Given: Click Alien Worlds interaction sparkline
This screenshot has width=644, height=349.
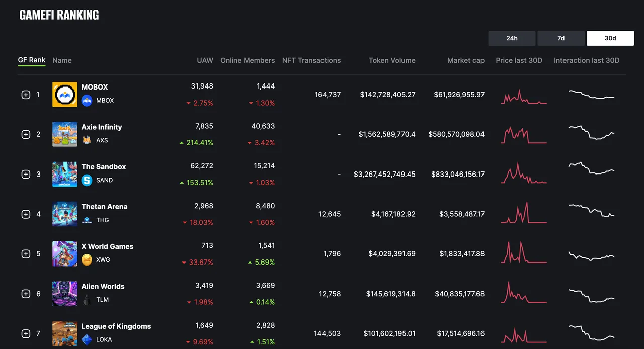Looking at the screenshot, I should tap(591, 295).
